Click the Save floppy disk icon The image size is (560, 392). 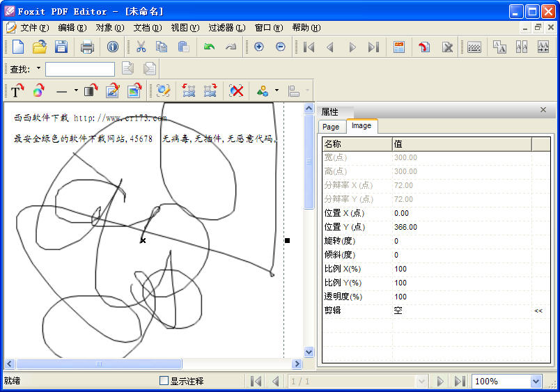61,47
